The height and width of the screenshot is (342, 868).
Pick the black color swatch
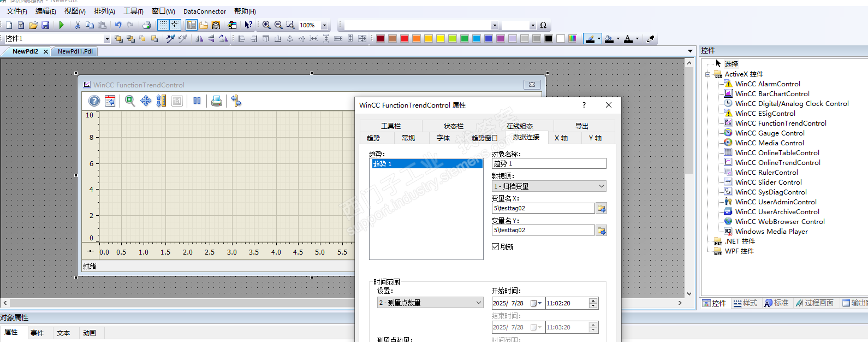549,39
